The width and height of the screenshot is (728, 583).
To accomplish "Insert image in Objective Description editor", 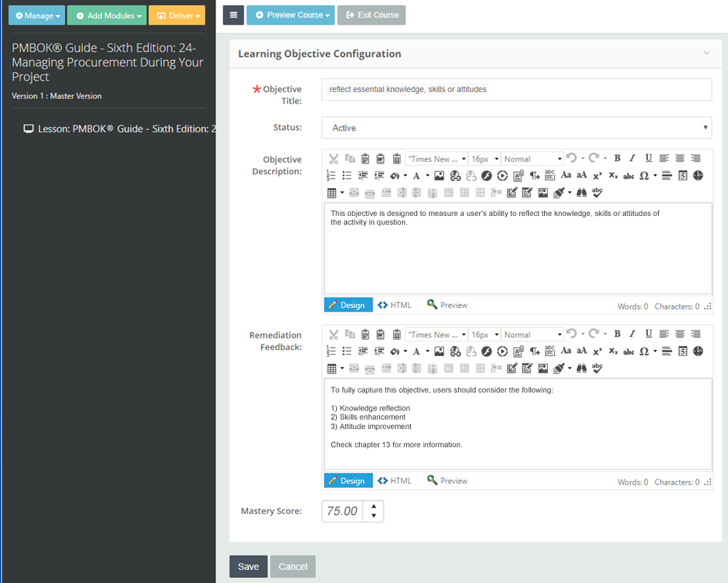I will (439, 176).
